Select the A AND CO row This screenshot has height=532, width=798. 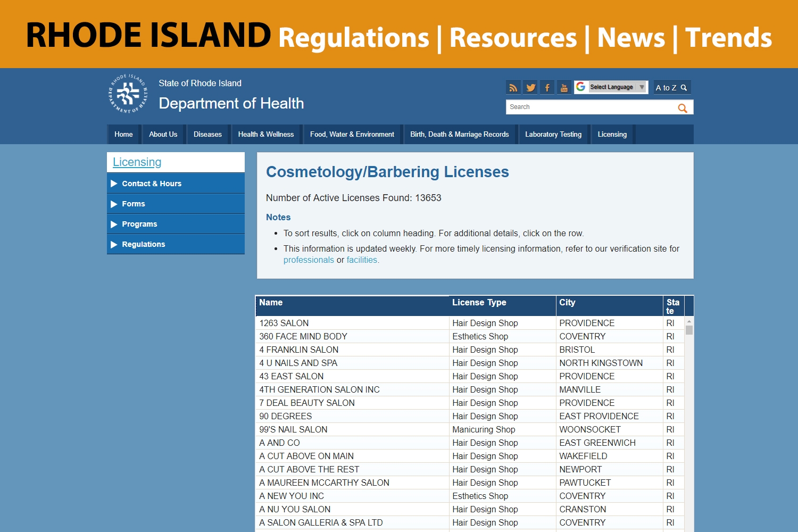click(x=470, y=443)
